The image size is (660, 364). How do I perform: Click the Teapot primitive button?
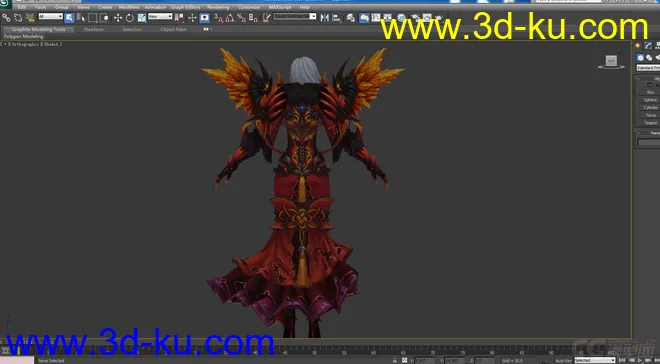650,123
